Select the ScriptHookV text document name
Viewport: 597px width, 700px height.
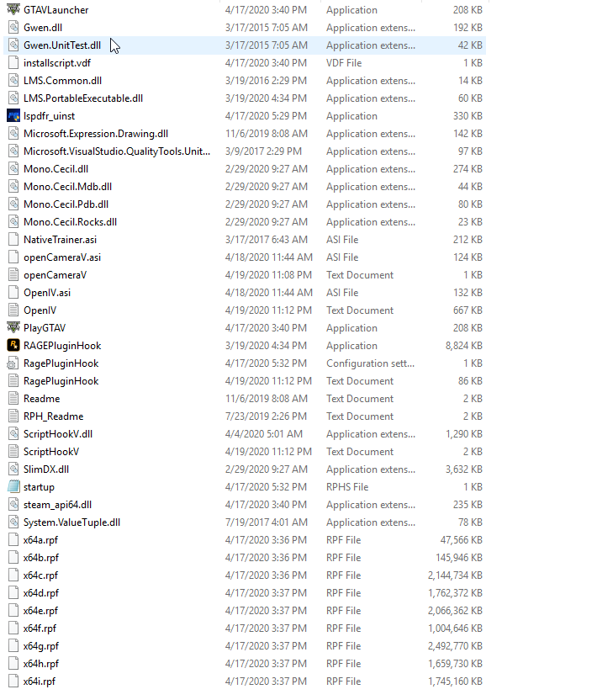pos(51,452)
